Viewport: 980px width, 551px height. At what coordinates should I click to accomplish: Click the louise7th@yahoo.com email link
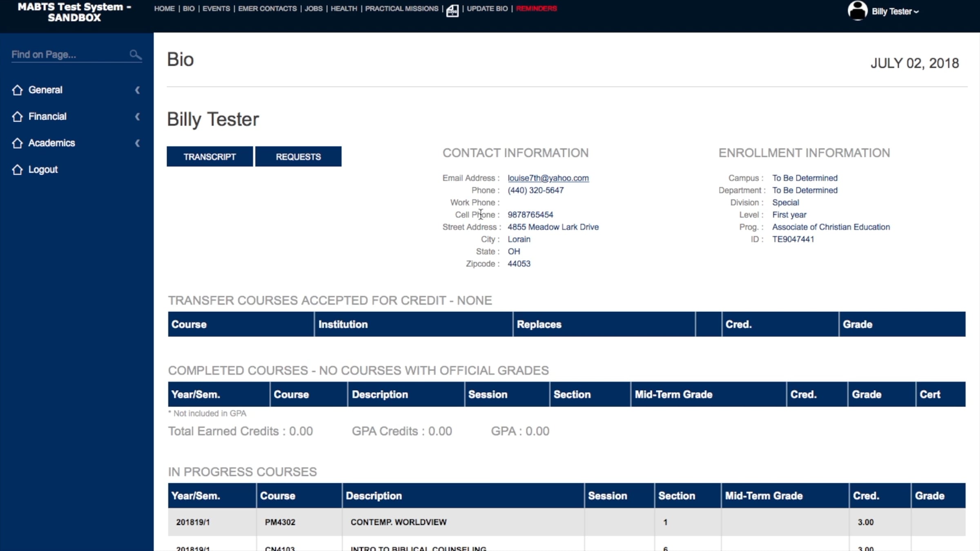(548, 178)
